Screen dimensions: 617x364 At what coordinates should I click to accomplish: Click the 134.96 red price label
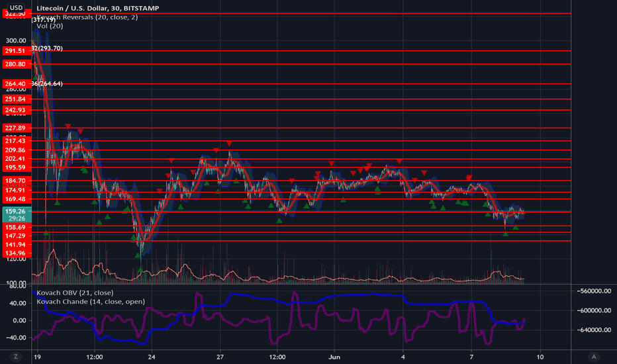coord(17,253)
